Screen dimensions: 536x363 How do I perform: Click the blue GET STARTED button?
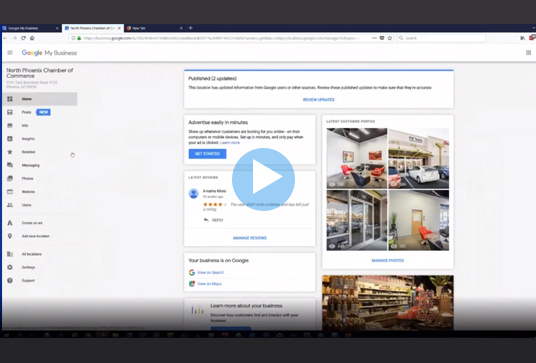click(x=207, y=154)
